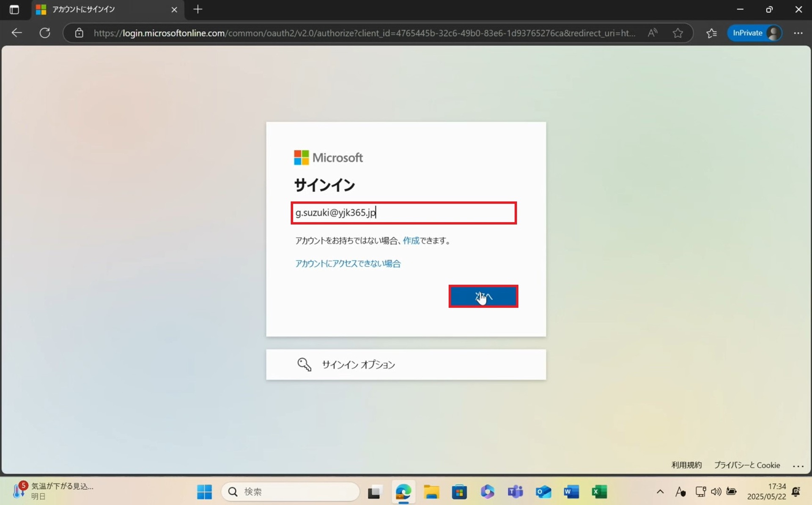Image resolution: width=812 pixels, height=505 pixels.
Task: Open Outlook from taskbar
Action: (543, 491)
